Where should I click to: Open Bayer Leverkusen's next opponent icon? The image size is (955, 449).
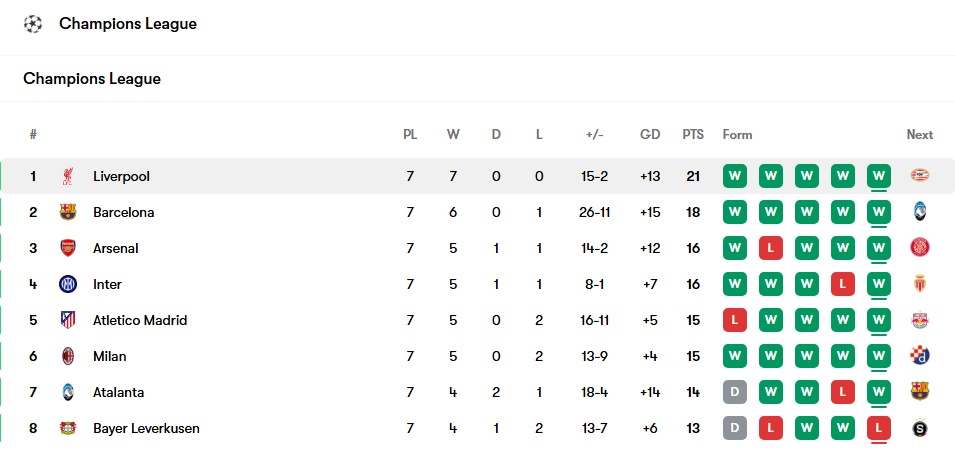pos(920,428)
